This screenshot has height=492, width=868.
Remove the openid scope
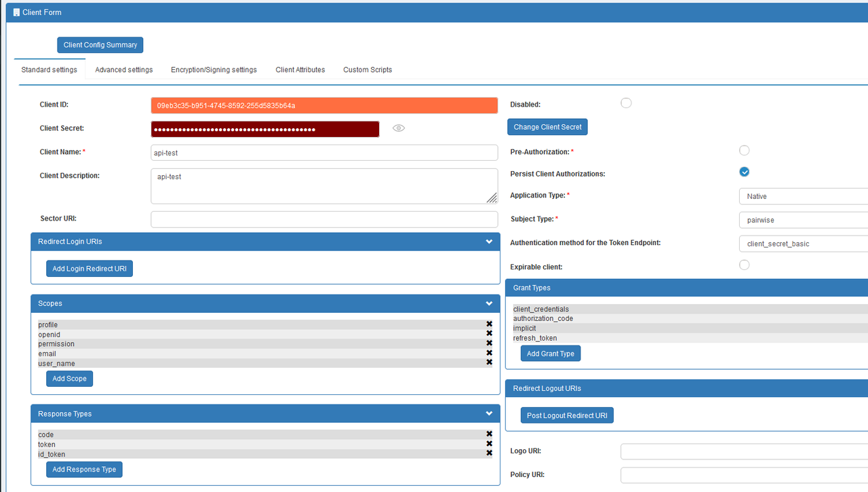(489, 333)
